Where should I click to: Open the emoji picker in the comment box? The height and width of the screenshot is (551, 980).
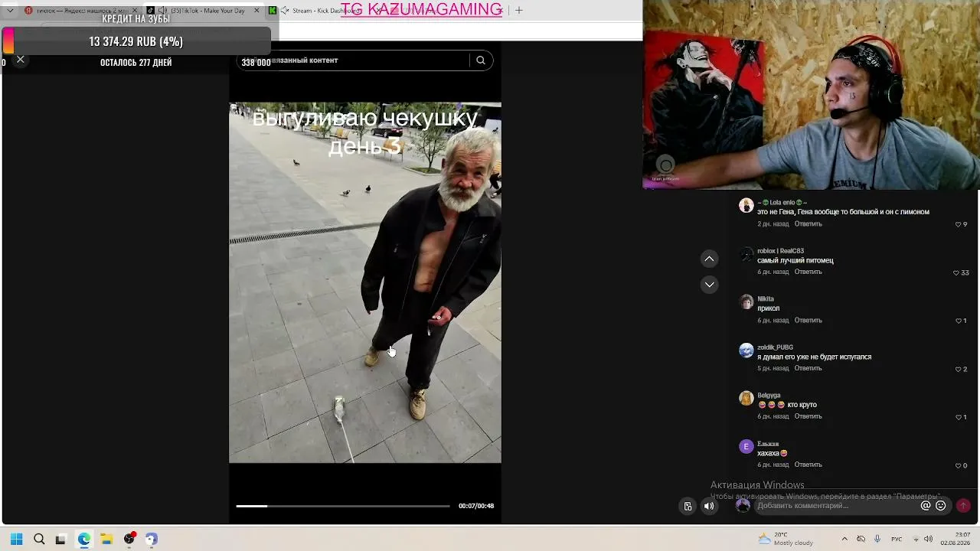[941, 506]
